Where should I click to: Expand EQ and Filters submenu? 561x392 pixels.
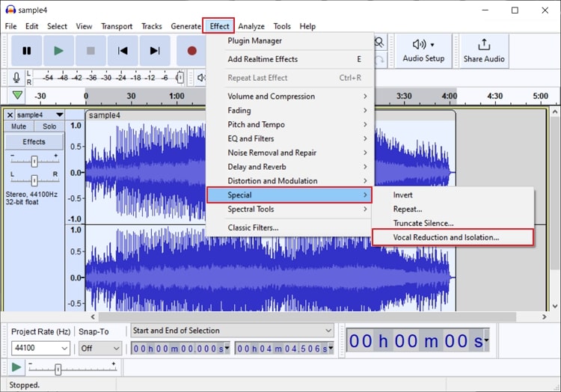coord(289,138)
